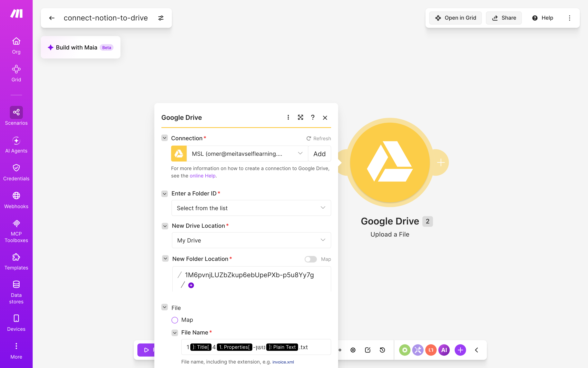
Task: Click Build with Maia button
Action: point(80,47)
